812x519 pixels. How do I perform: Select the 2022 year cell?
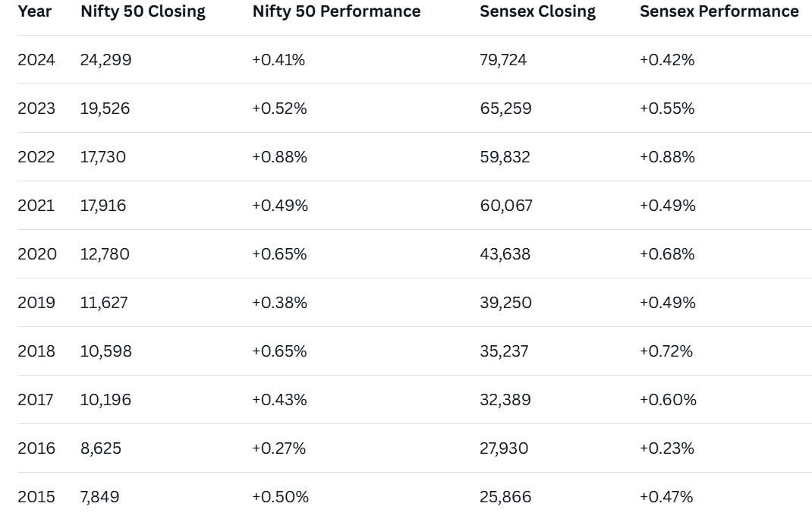(36, 157)
